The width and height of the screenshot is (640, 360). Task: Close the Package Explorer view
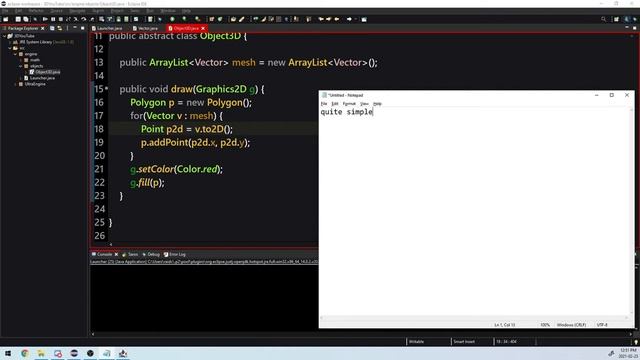click(x=42, y=29)
